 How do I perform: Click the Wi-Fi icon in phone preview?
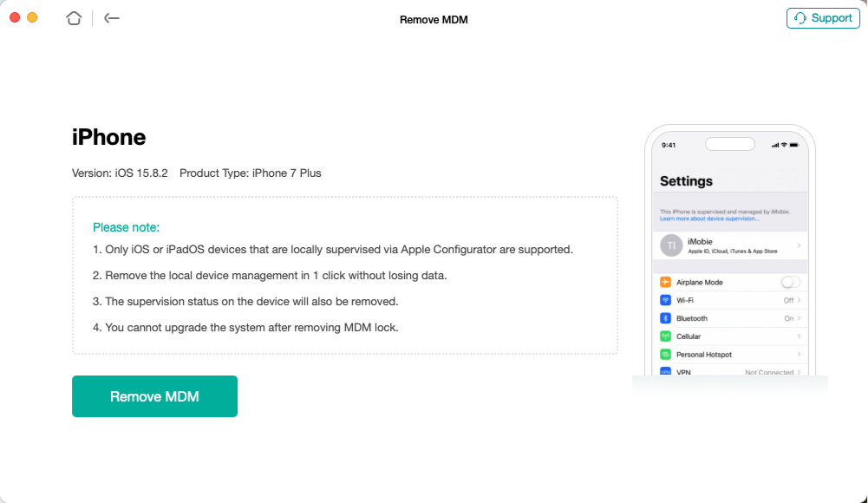coord(665,300)
